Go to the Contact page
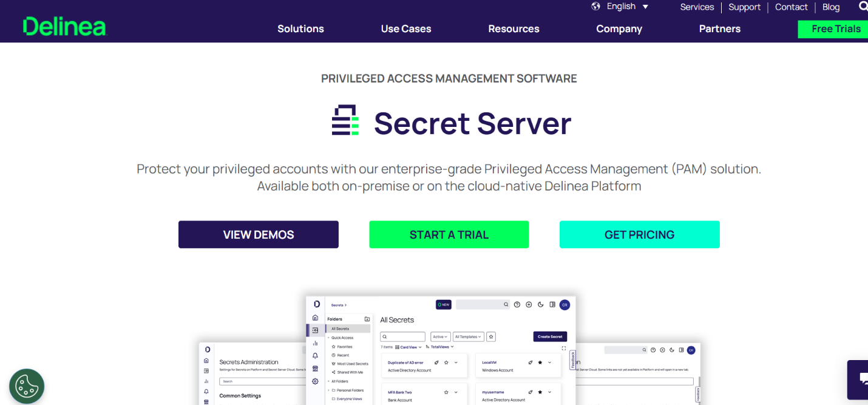The image size is (868, 405). (791, 7)
